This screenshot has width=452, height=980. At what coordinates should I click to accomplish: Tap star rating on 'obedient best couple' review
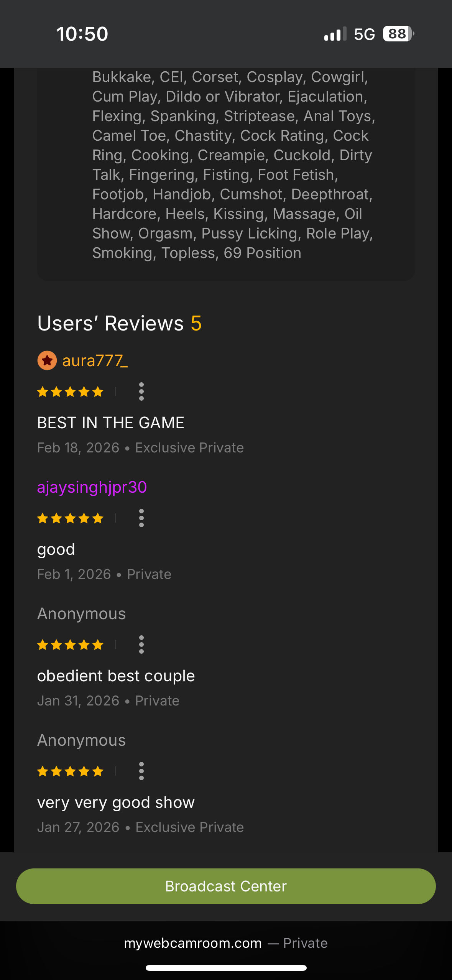pos(70,645)
